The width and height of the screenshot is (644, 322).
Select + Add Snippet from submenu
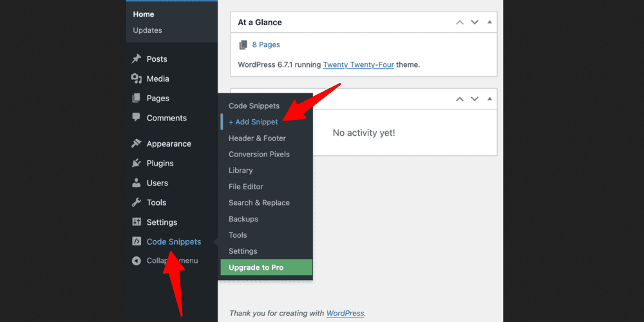click(253, 122)
